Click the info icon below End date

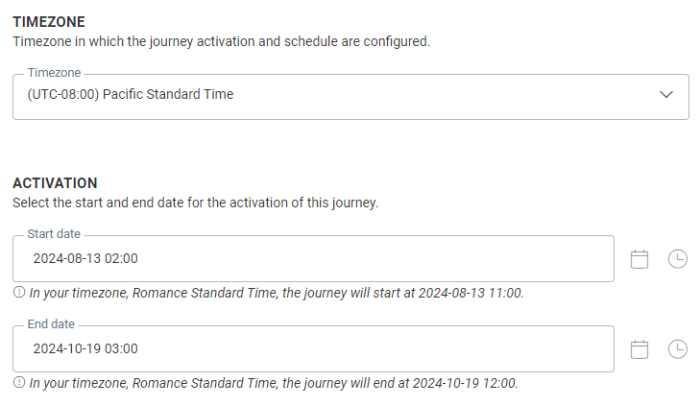[x=19, y=383]
